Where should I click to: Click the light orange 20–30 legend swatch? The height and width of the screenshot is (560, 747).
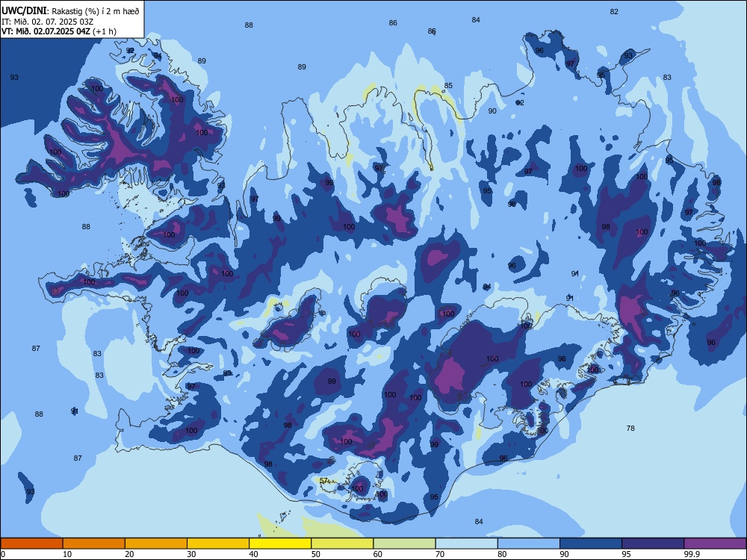pyautogui.click(x=156, y=544)
